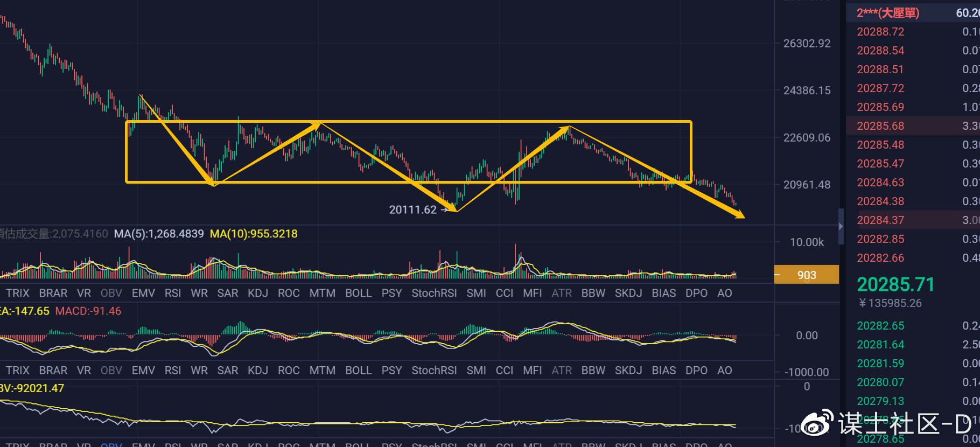Screen dimensions: 980x447
Task: Pick MFI indicator below the volume panel
Action: coord(533,293)
